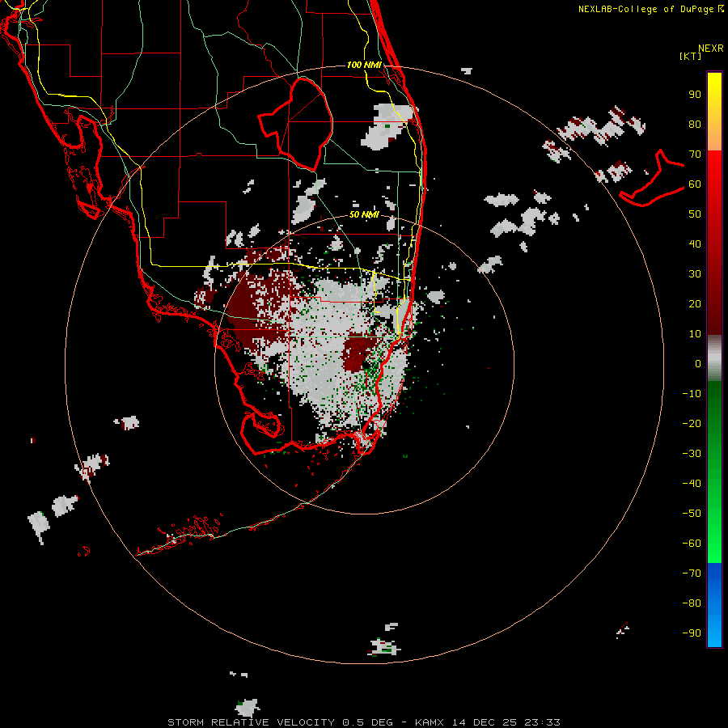Click the -90 value on velocity scale

tap(692, 633)
